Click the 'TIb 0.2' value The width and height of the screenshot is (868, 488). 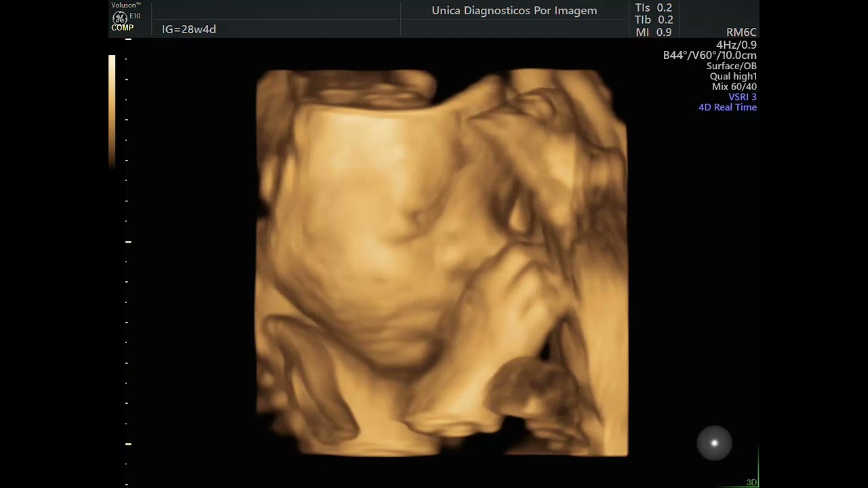click(654, 20)
